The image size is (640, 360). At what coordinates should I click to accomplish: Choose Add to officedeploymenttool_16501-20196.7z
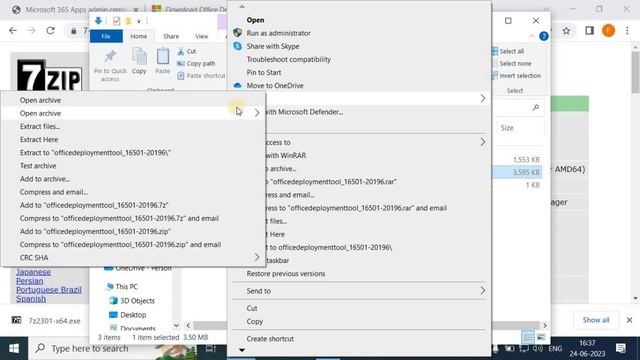(133, 205)
